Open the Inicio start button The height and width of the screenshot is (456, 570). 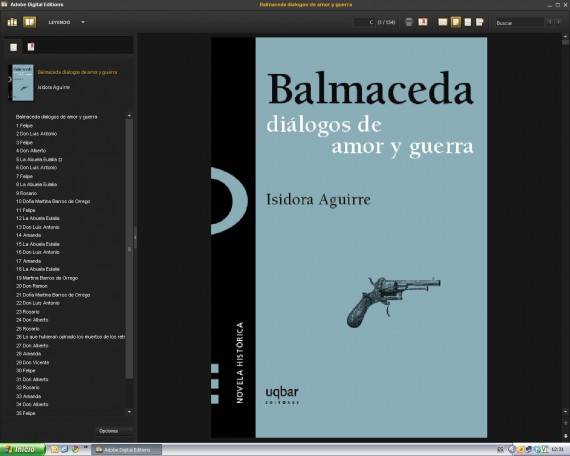coord(23,450)
